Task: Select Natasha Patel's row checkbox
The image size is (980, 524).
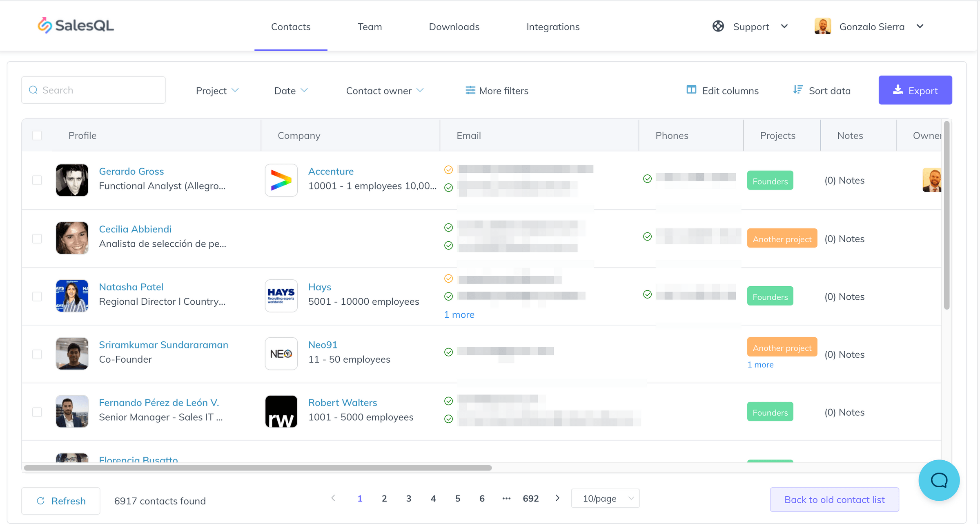Action: 37,296
